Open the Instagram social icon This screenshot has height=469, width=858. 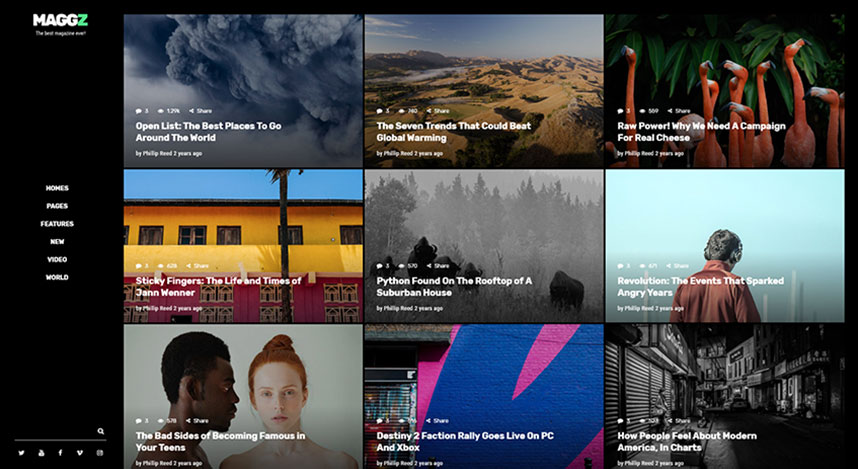(100, 453)
